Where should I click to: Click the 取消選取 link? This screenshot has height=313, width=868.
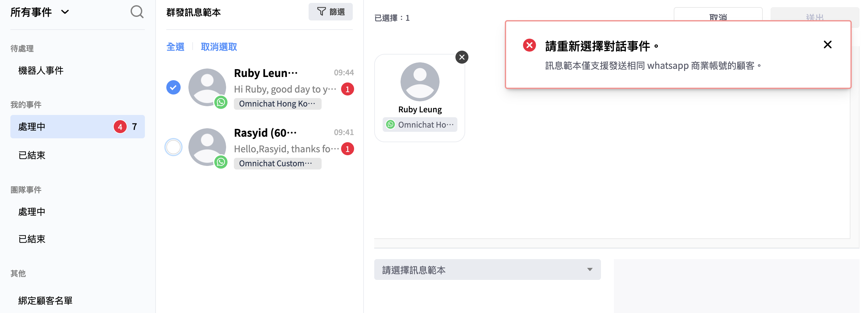click(x=219, y=47)
